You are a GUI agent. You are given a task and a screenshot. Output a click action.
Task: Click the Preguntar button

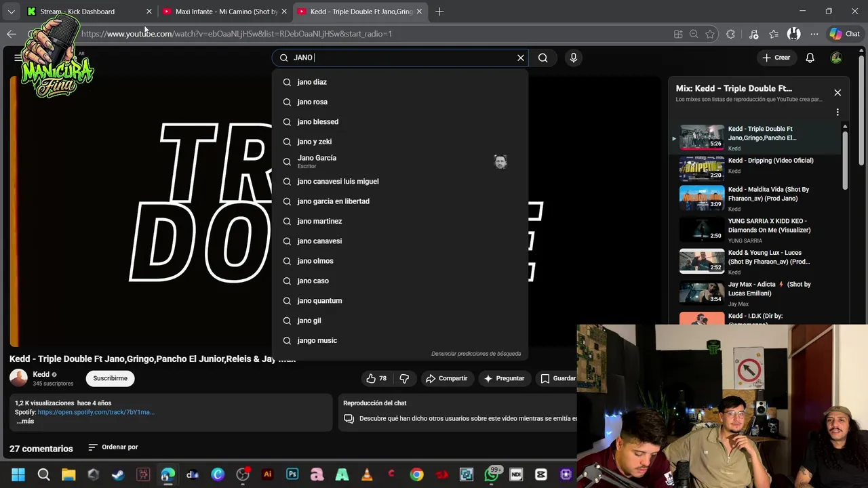pyautogui.click(x=503, y=378)
